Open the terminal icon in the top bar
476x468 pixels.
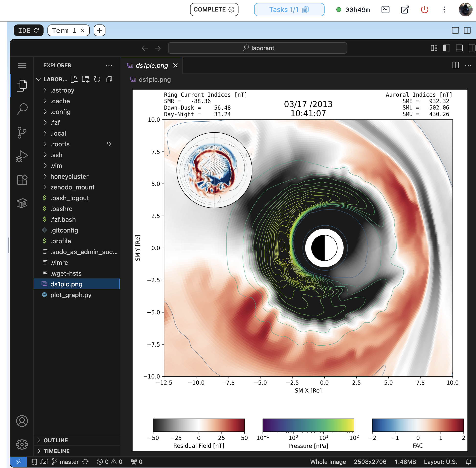[x=385, y=10]
